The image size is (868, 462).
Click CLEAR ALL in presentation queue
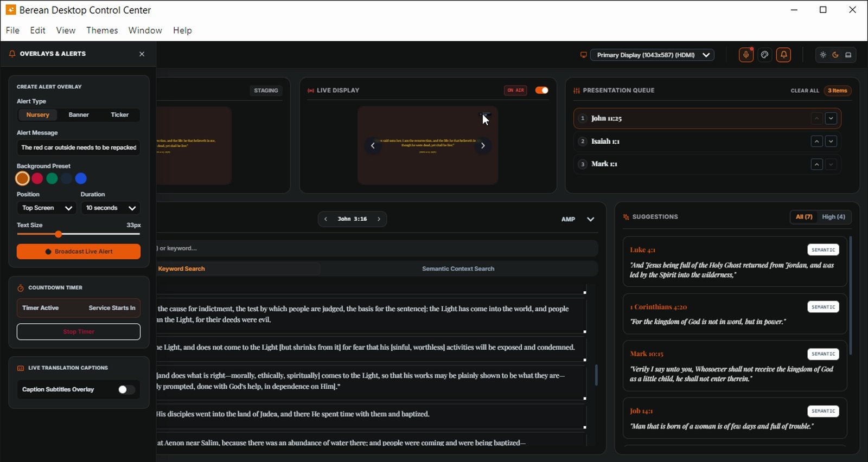point(805,91)
